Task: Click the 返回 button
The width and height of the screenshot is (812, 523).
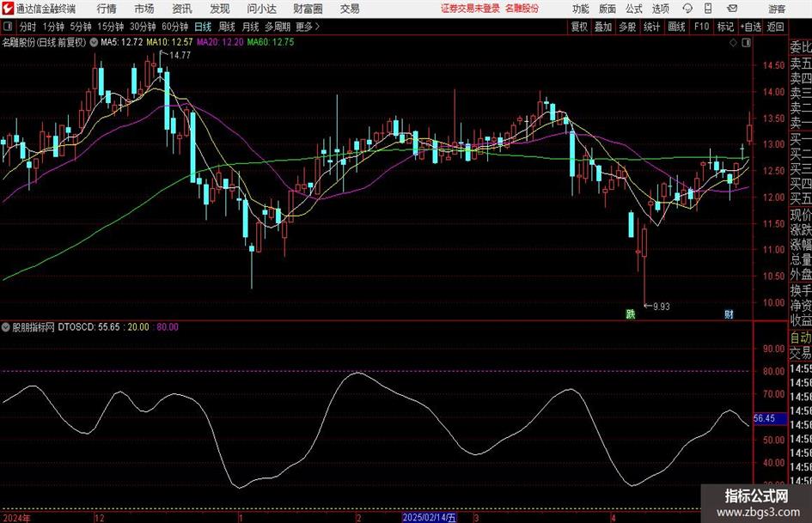Action: (775, 27)
